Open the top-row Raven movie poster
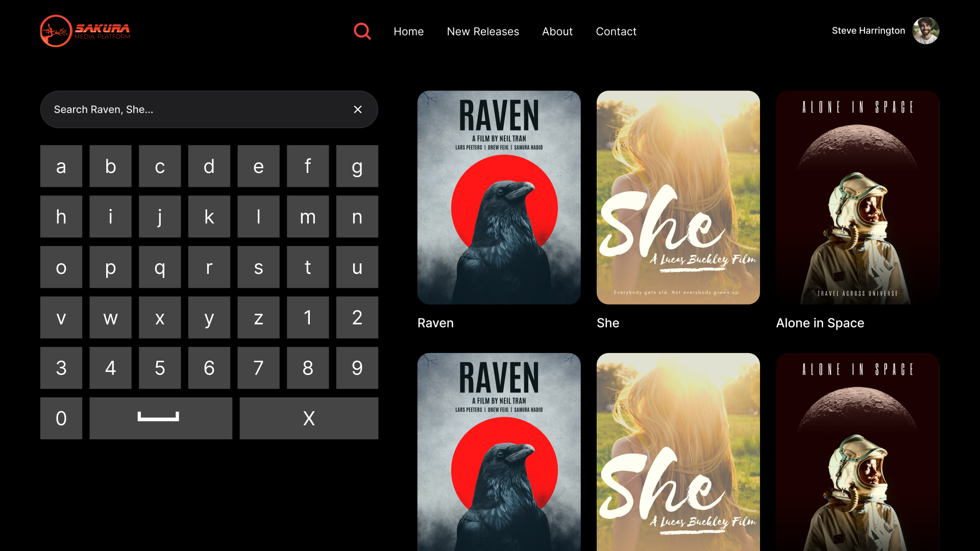The width and height of the screenshot is (980, 551). [499, 197]
